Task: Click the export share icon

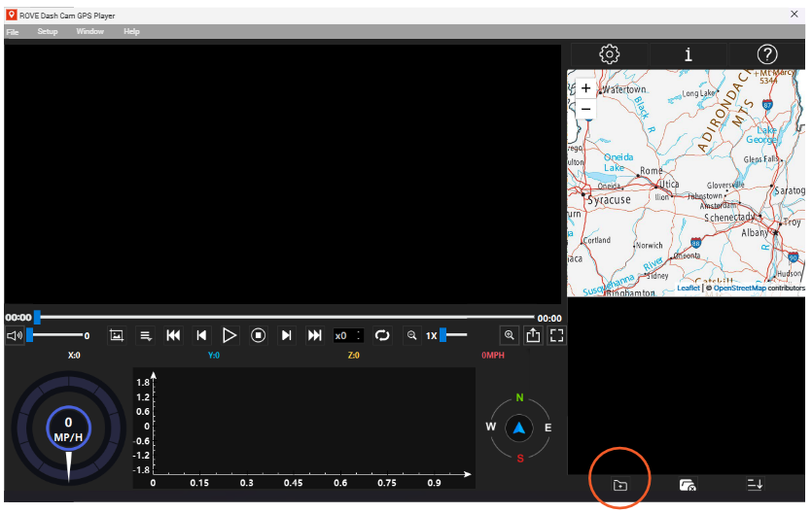Action: [x=533, y=335]
